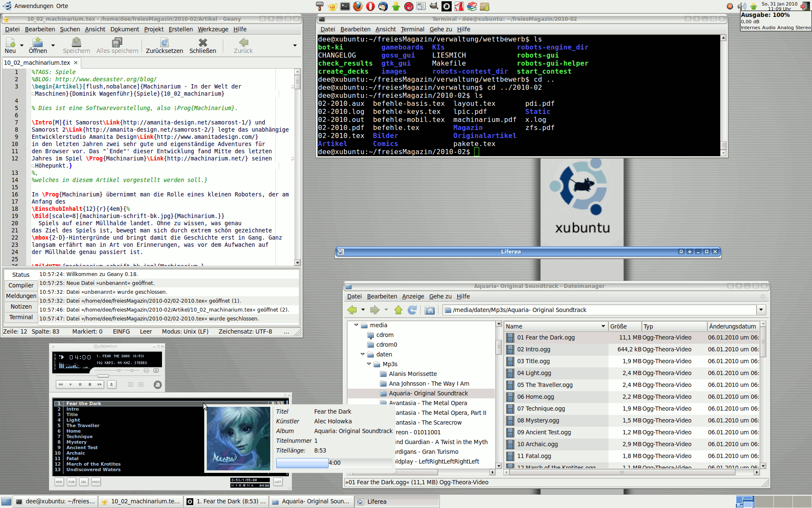The height and width of the screenshot is (508, 812).
Task: Open the location path dropdown in the Dateimanager
Action: 761,310
